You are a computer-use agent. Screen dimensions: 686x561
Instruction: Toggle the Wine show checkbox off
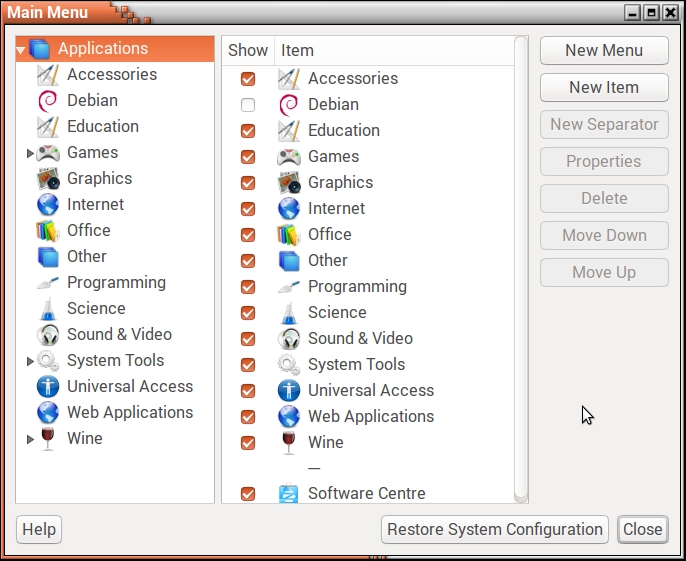click(x=248, y=443)
